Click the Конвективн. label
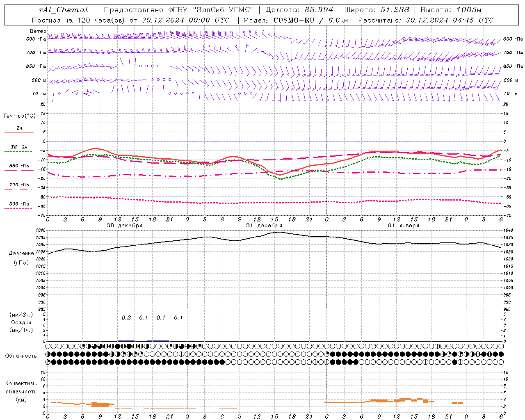This screenshot has height=420, width=525. pyautogui.click(x=21, y=384)
